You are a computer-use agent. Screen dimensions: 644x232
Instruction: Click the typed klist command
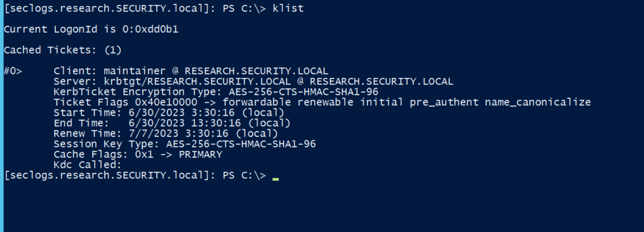point(288,9)
